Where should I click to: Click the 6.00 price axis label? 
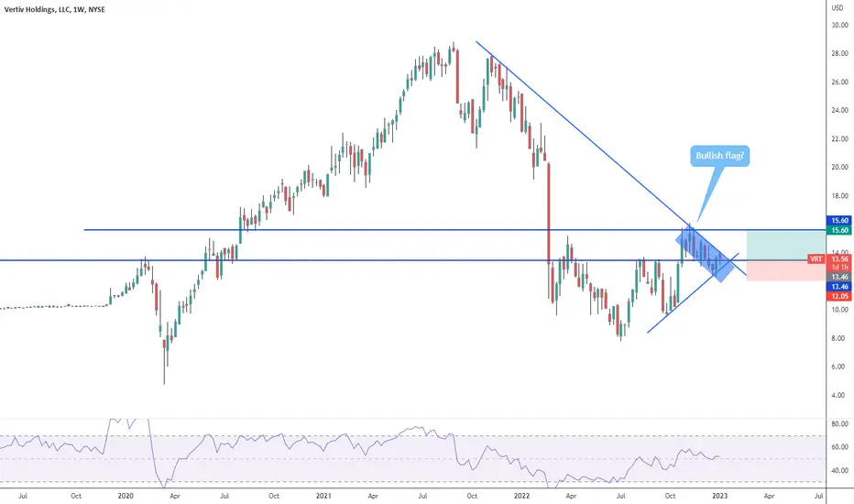pos(840,367)
